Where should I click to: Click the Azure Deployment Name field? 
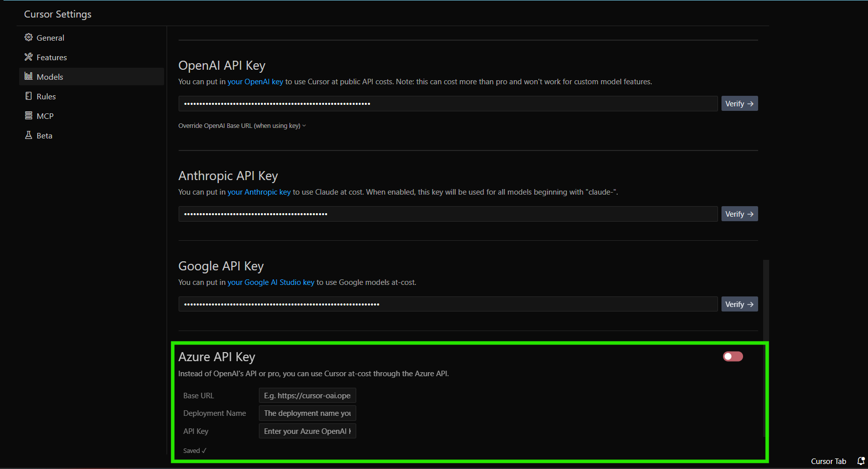307,413
